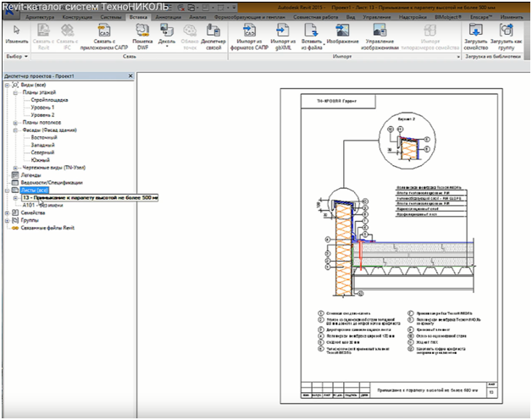Click Загрузить как группу icon
Image resolution: width=532 pixels, height=420 pixels.
click(x=506, y=30)
